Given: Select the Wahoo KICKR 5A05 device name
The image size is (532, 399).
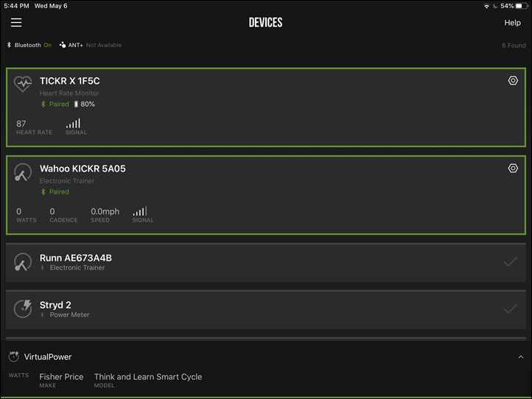Looking at the screenshot, I should [83, 169].
